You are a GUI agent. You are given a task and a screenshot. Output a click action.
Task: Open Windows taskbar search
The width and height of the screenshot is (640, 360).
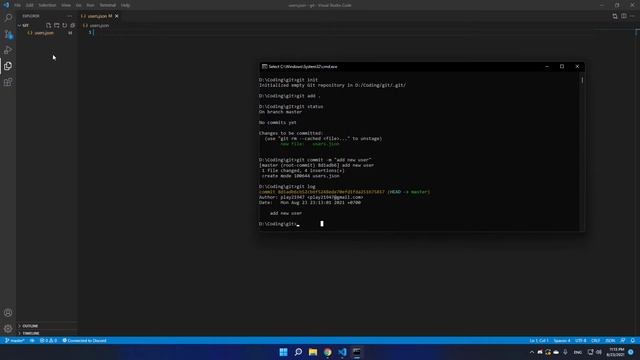pyautogui.click(x=298, y=352)
